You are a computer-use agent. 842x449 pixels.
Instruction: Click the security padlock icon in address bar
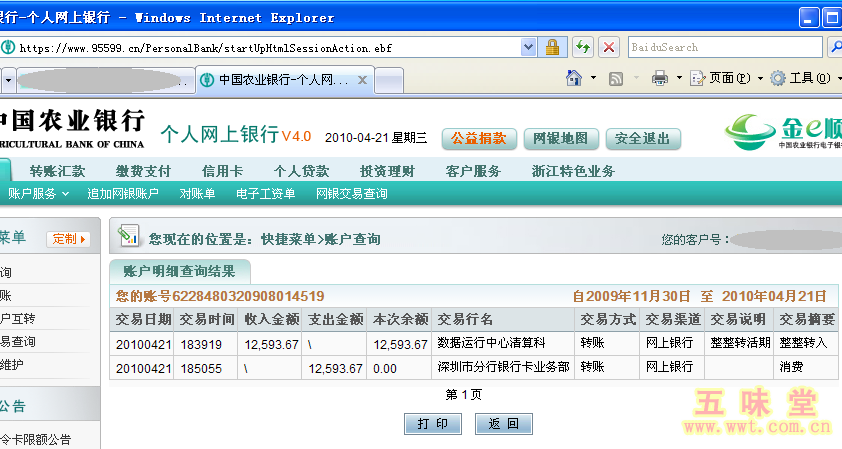tap(552, 47)
